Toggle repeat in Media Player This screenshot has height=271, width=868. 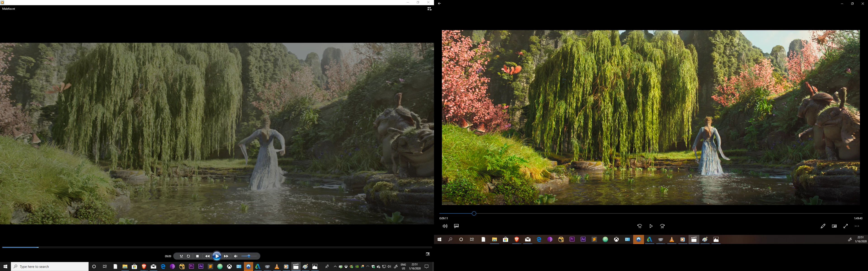click(x=188, y=256)
